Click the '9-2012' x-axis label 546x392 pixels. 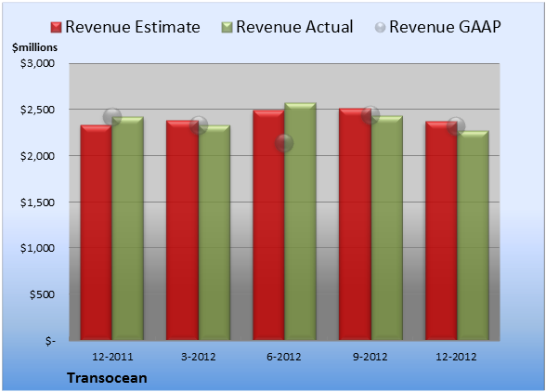[370, 357]
